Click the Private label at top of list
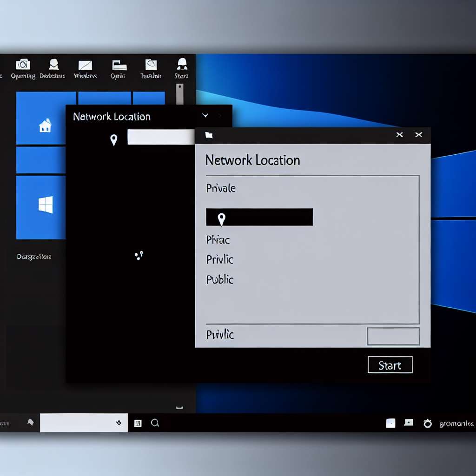Screen dimensions: 476x476 (x=220, y=188)
